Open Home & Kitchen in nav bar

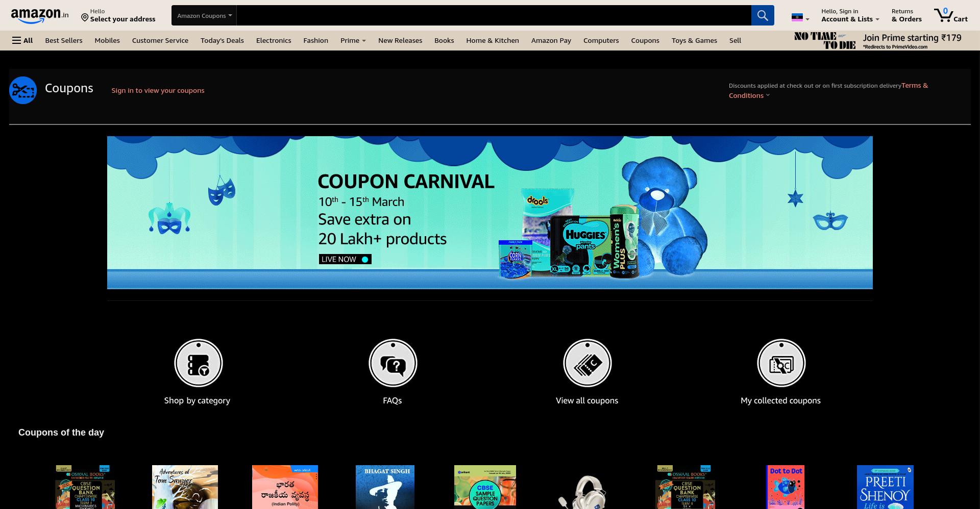[493, 40]
